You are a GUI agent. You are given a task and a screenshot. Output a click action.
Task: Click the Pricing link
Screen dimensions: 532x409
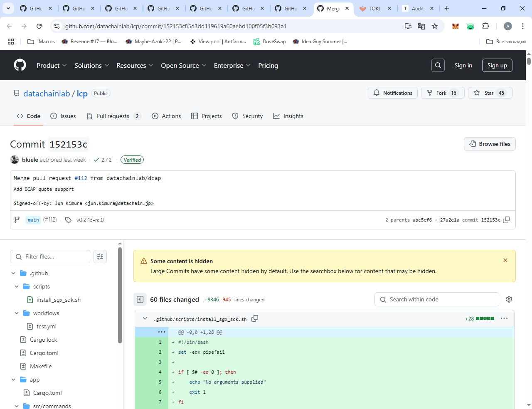click(268, 65)
